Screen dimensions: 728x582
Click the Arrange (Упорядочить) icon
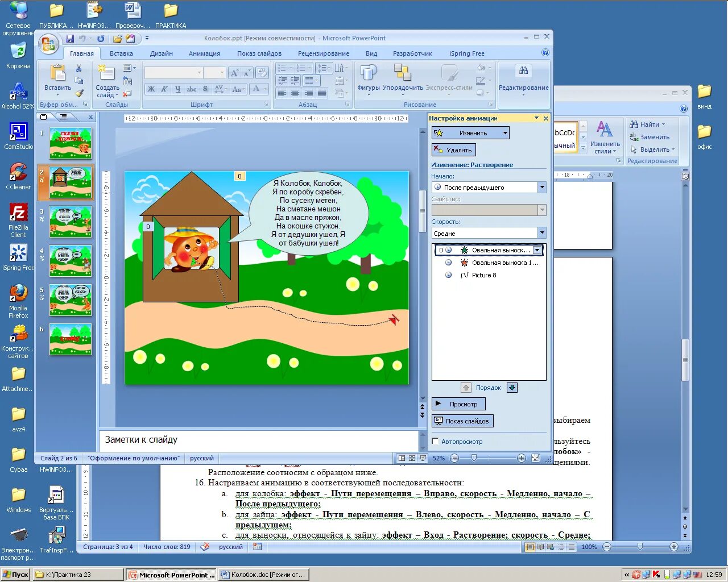(x=403, y=73)
